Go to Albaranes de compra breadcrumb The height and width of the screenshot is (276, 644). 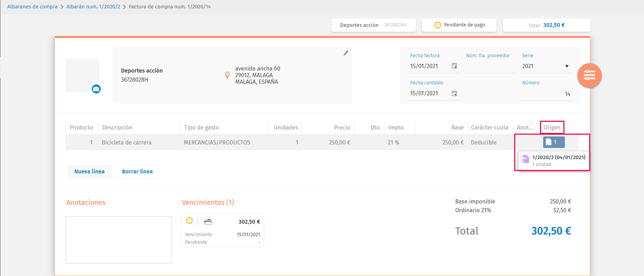pyautogui.click(x=32, y=7)
